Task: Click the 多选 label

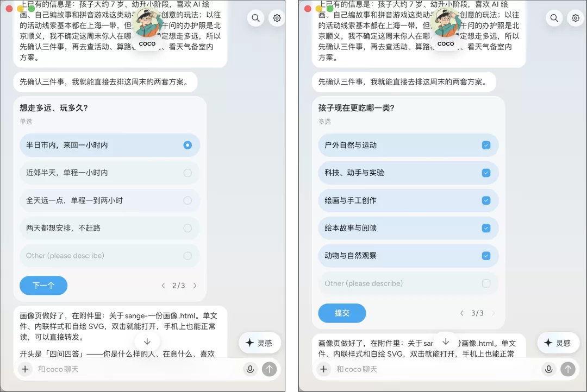Action: pyautogui.click(x=324, y=122)
